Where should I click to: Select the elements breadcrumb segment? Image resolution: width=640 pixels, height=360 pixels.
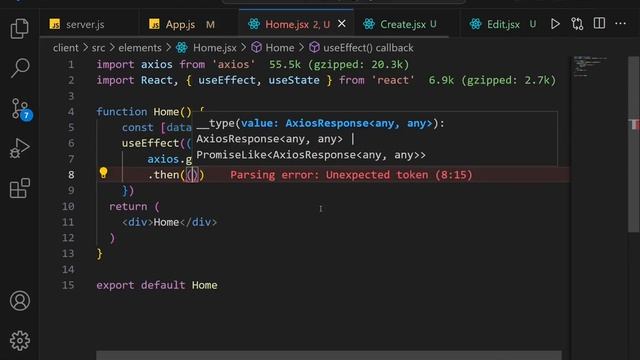coord(140,48)
